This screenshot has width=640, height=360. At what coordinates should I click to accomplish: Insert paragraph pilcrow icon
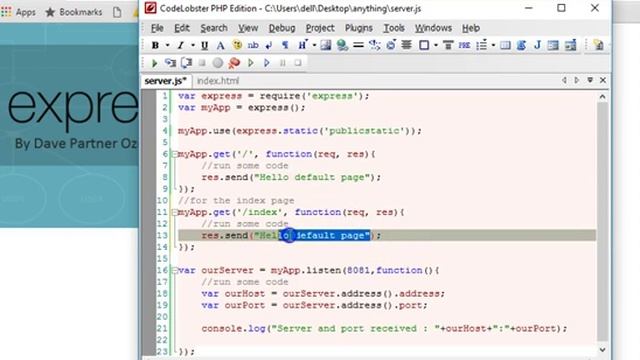point(285,45)
